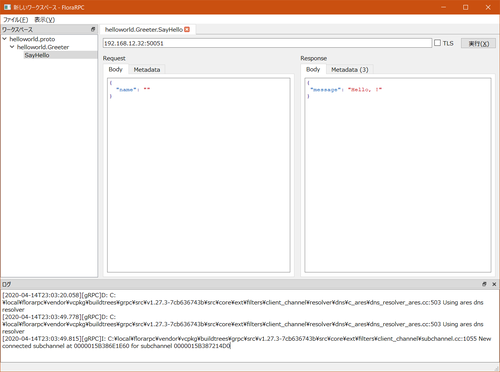Click the 実行(X) execute button
Viewport: 500px width, 372px height.
tap(478, 43)
